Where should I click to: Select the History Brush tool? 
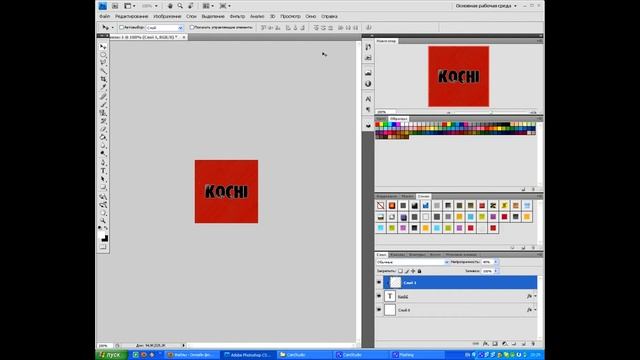(x=103, y=121)
